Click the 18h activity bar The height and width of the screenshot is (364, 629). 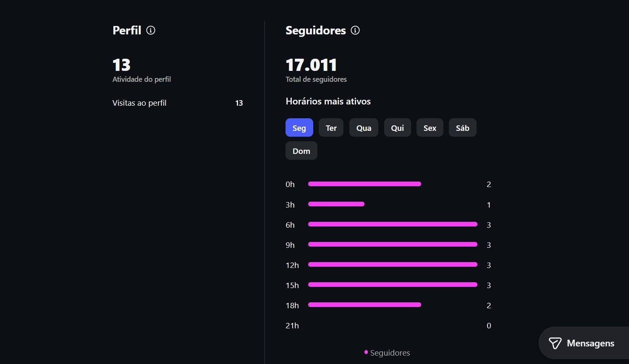pyautogui.click(x=364, y=305)
